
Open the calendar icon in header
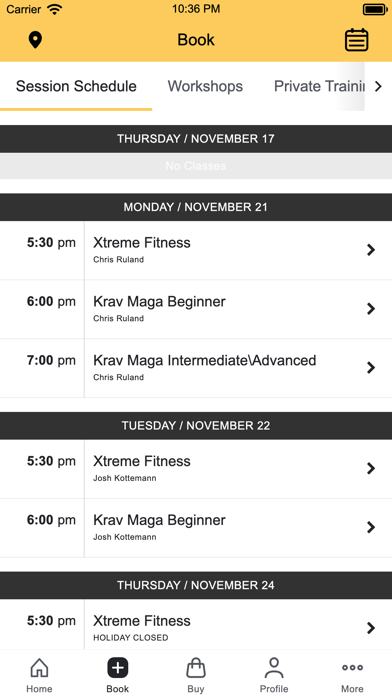click(x=356, y=40)
